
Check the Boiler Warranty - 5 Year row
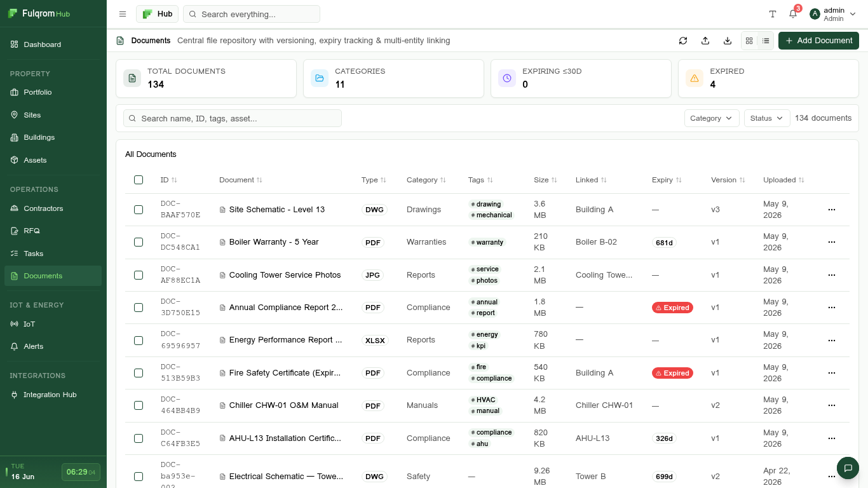(x=139, y=242)
